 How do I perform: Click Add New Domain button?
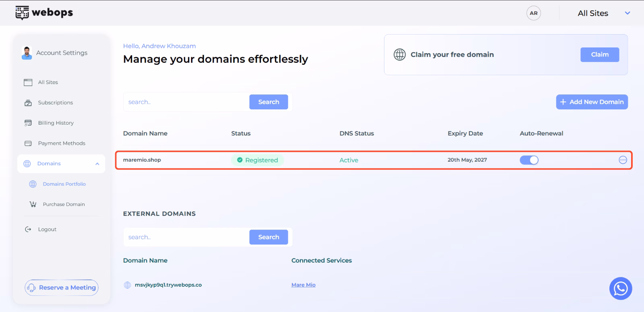592,102
